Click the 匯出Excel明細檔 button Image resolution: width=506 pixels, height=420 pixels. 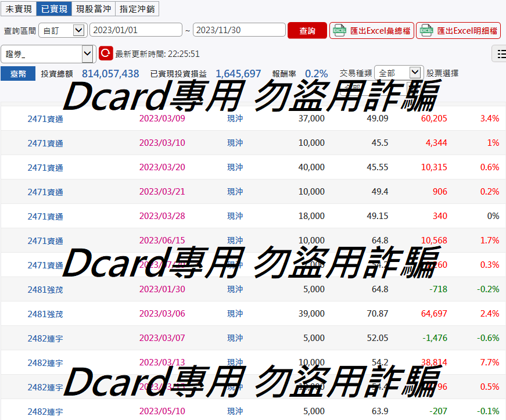point(458,31)
